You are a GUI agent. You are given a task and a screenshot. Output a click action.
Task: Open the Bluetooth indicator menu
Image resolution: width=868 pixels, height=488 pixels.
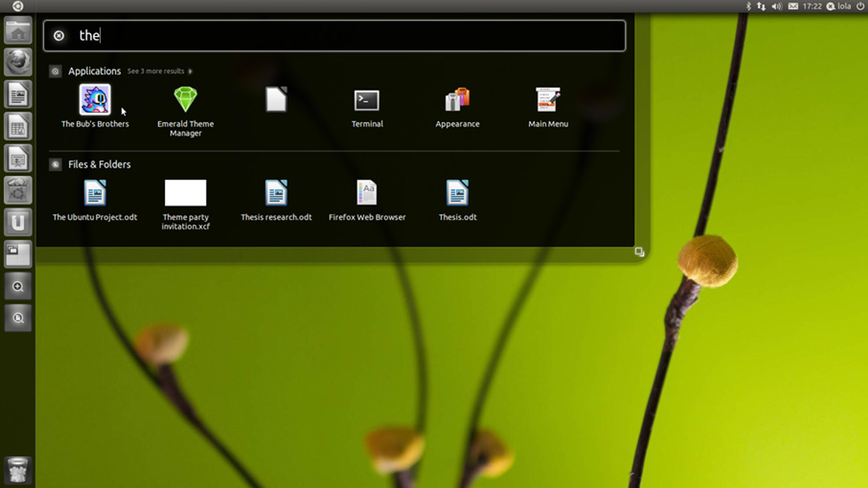(749, 6)
